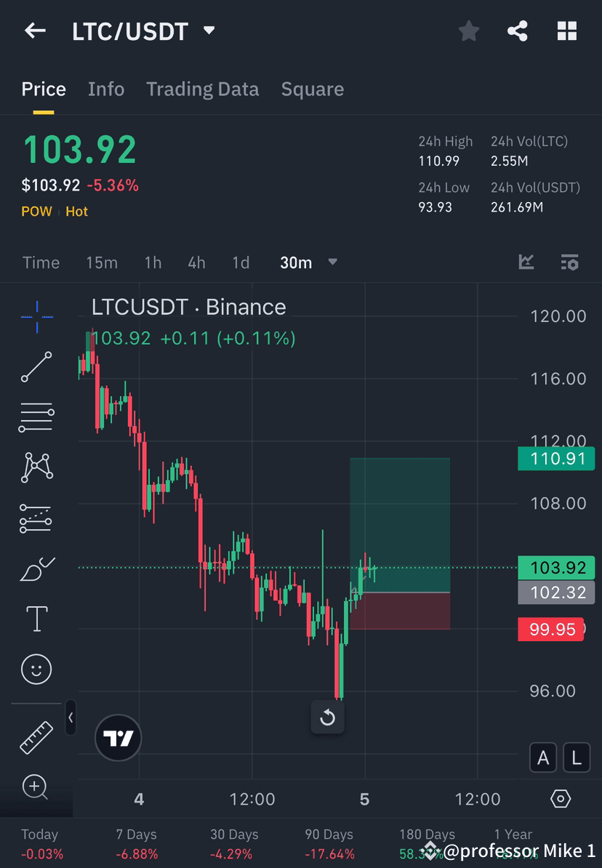
Task: Toggle log scale with the L button
Action: [x=576, y=758]
